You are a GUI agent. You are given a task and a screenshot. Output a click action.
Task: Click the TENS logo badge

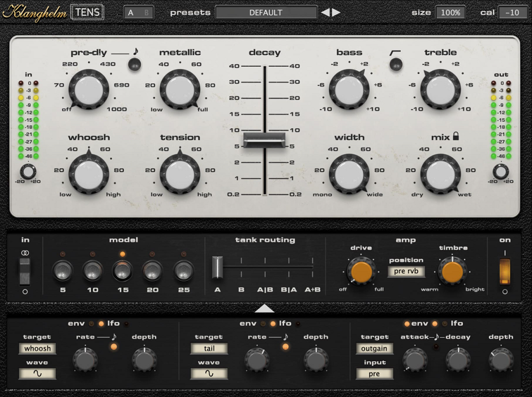coord(87,12)
